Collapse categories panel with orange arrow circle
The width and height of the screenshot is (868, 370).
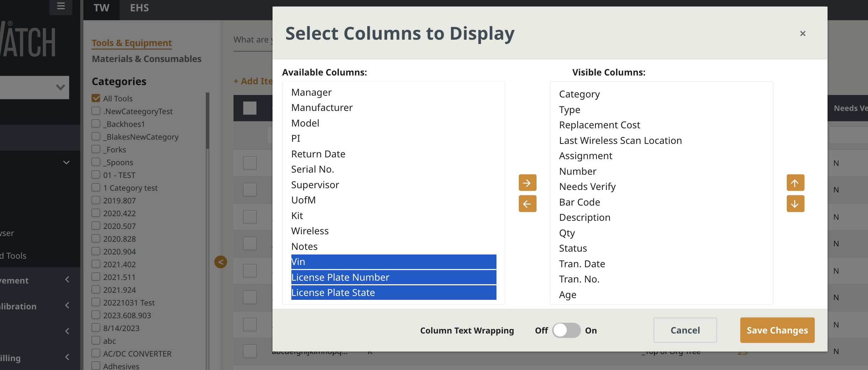(x=221, y=262)
